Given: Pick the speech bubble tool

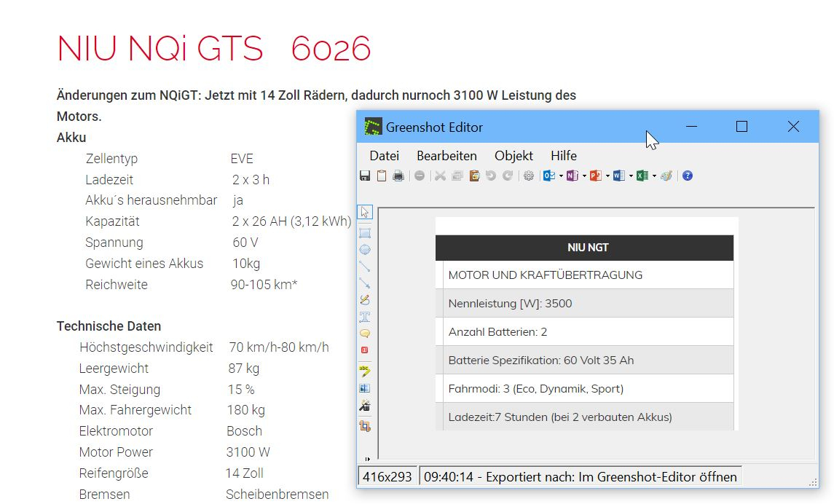Looking at the screenshot, I should coord(365,333).
